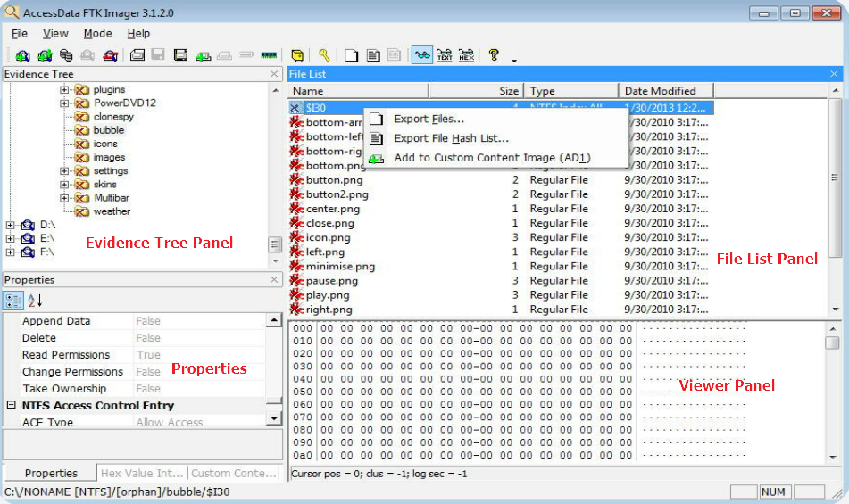Expand the PowerDVD12 folder node
The width and height of the screenshot is (849, 504).
point(64,103)
